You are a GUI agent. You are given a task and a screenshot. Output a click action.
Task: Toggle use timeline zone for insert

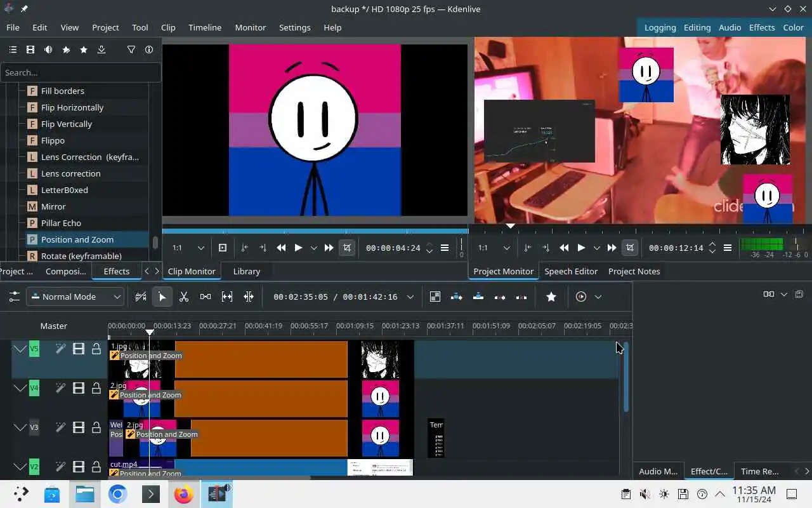[141, 297]
